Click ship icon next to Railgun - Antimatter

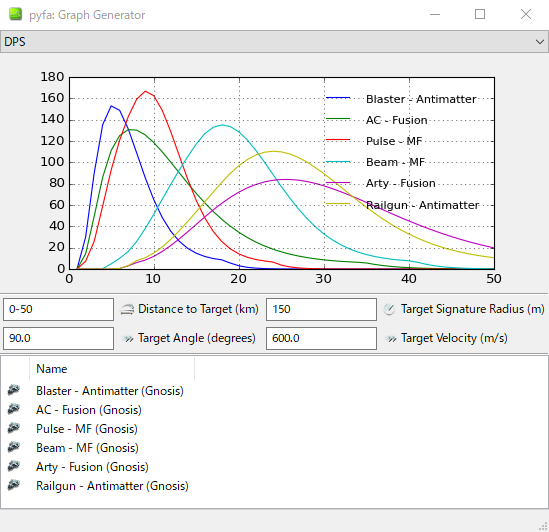coord(14,485)
